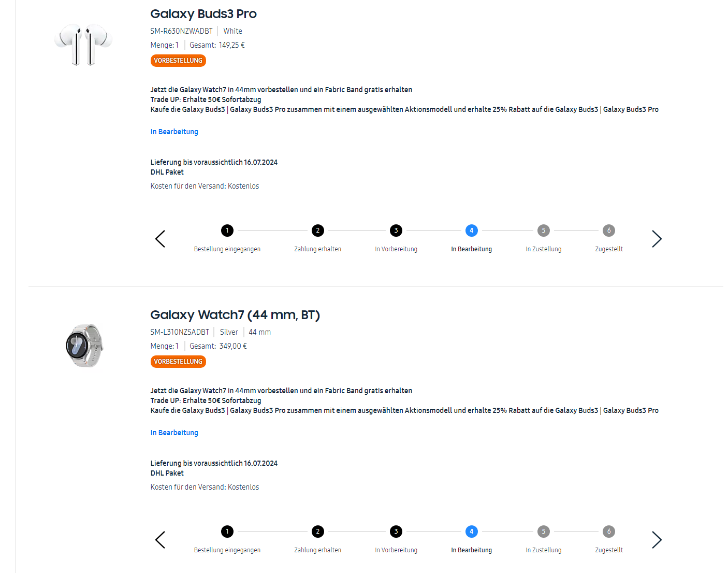Screen dimensions: 728x573
Task: Click Vorbestellung badge on Watch7
Action: click(x=178, y=362)
